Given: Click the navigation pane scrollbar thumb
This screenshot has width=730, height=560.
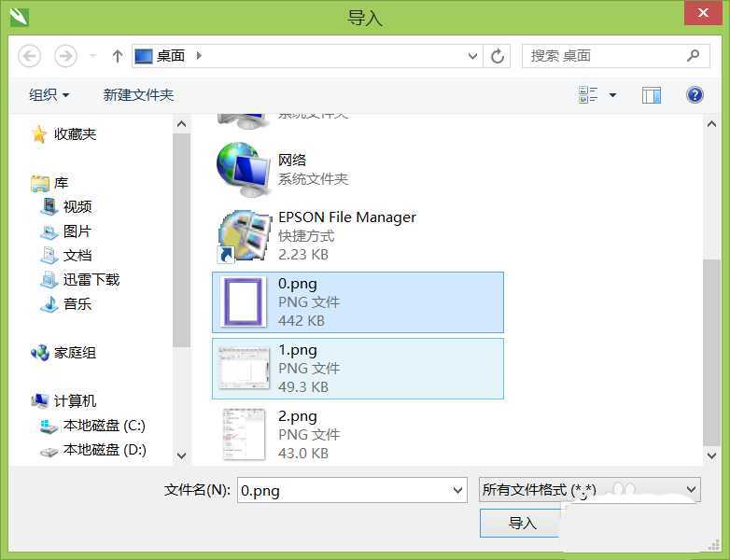Looking at the screenshot, I should pyautogui.click(x=182, y=240).
